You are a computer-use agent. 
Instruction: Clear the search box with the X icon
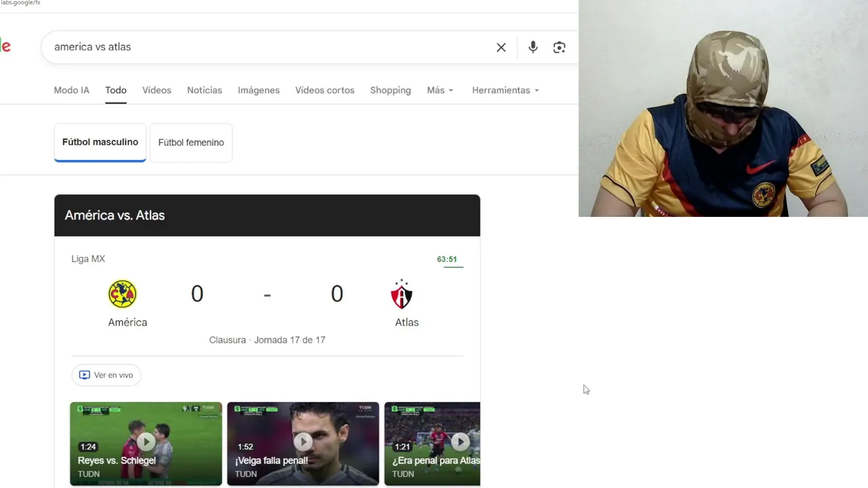[x=501, y=47]
